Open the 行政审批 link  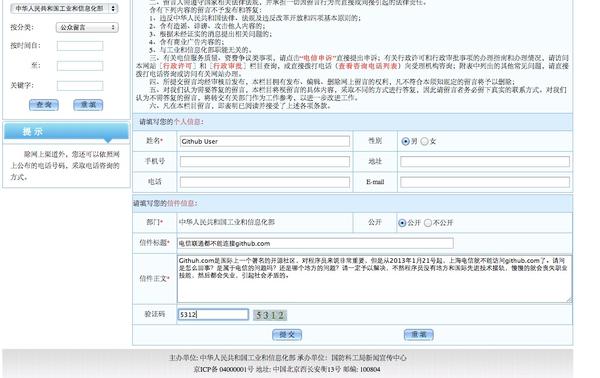pyautogui.click(x=227, y=66)
